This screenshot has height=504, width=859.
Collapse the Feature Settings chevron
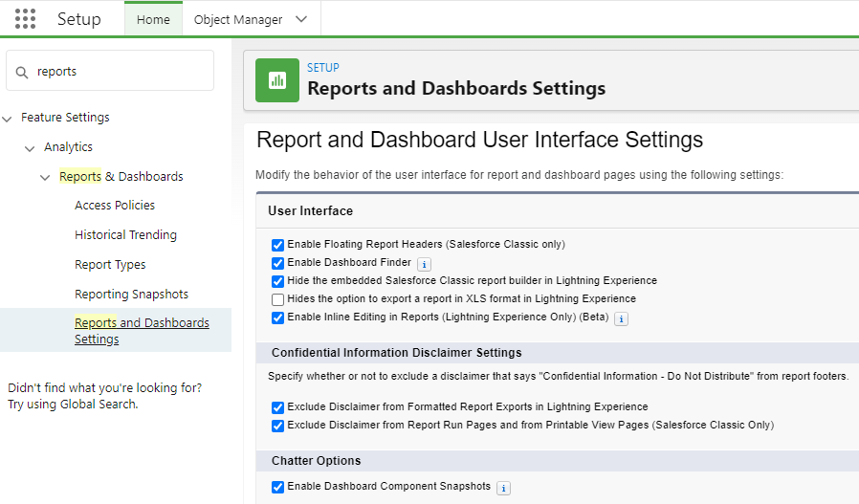[7, 119]
